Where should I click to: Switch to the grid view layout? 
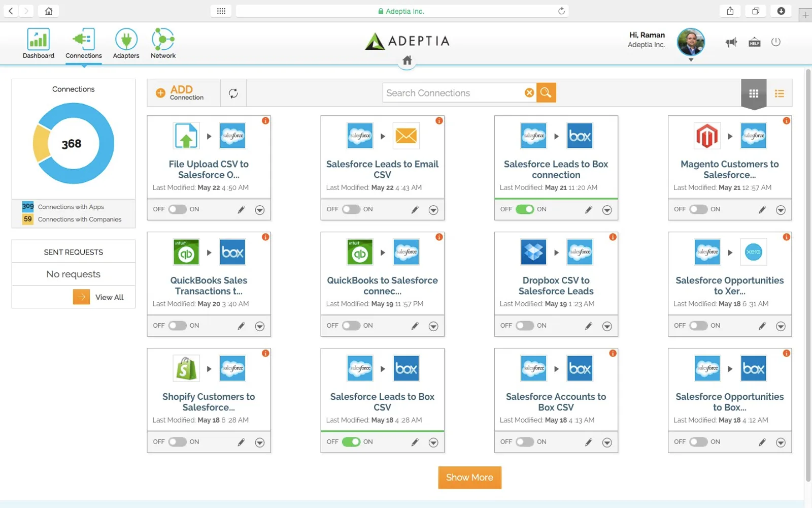click(x=754, y=93)
